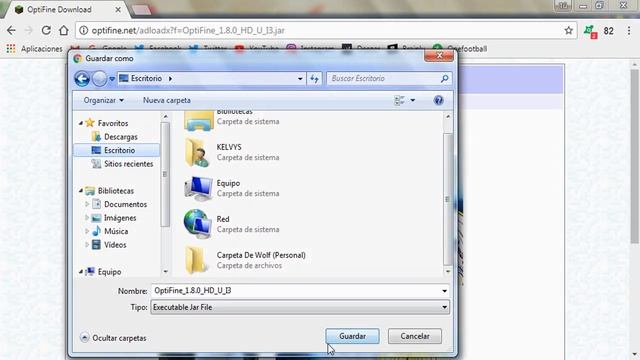The width and height of the screenshot is (640, 360).
Task: Select Sitios recientes in the sidebar
Action: pyautogui.click(x=128, y=164)
